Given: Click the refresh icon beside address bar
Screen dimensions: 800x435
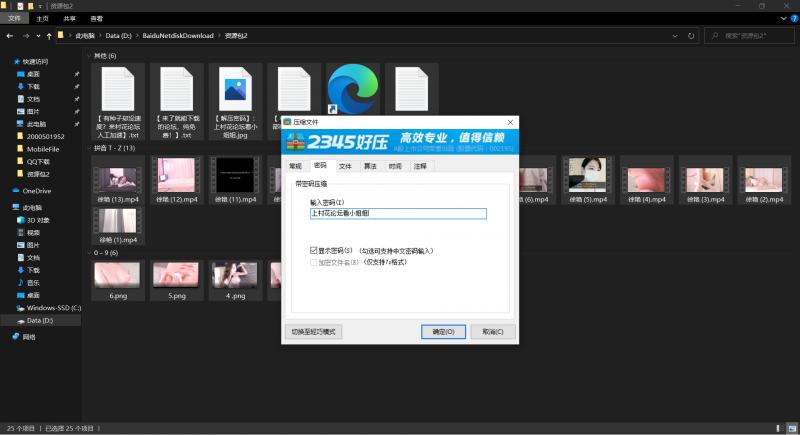Looking at the screenshot, I should [x=693, y=35].
